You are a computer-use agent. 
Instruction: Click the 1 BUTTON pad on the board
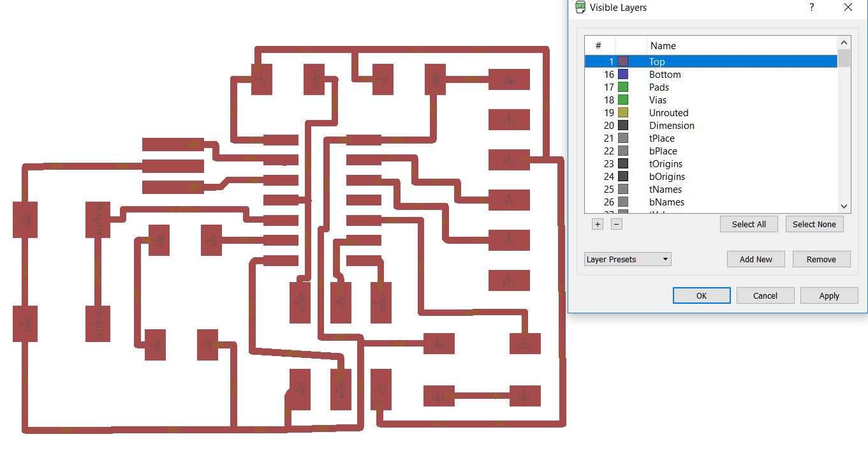coord(99,220)
